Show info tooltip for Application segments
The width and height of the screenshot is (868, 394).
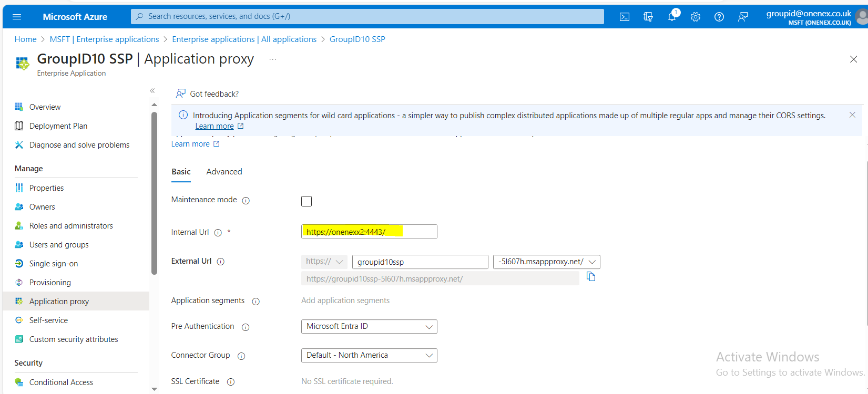256,302
